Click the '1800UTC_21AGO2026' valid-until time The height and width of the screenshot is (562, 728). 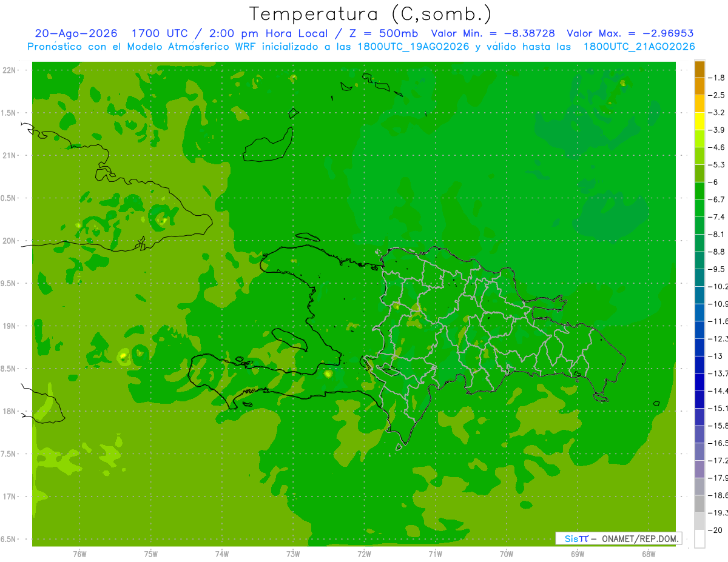(639, 47)
